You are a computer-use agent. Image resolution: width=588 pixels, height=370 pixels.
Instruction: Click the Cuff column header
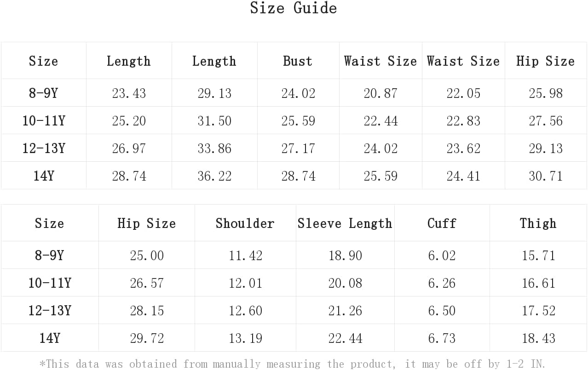tap(442, 223)
